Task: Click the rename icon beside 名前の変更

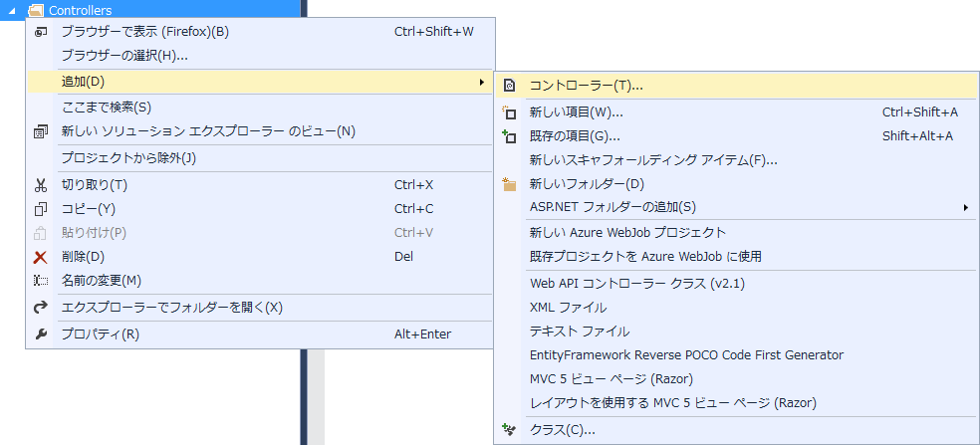Action: tap(41, 281)
